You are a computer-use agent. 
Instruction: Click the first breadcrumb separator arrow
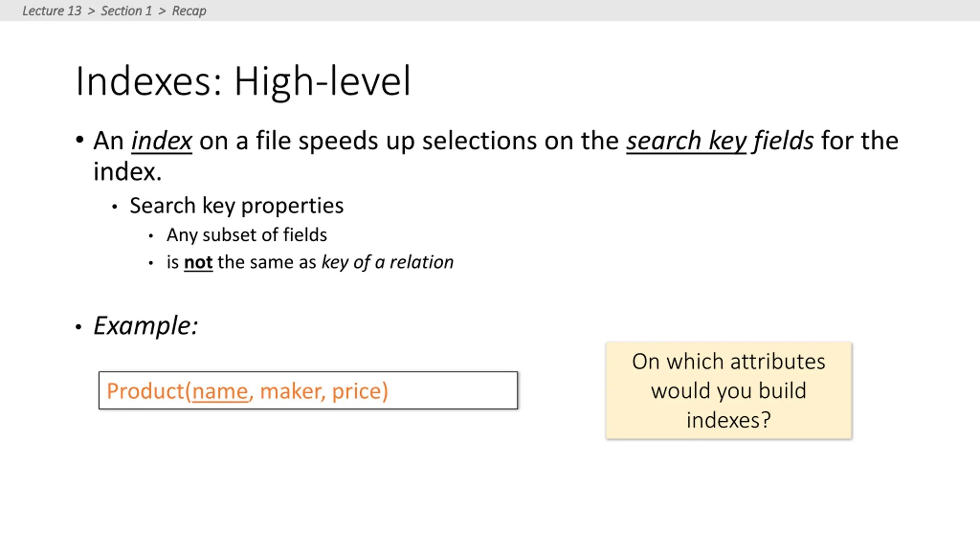click(x=91, y=11)
